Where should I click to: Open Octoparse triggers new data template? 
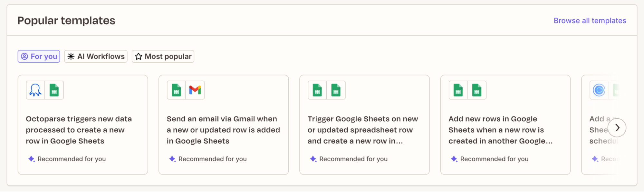pyautogui.click(x=79, y=130)
